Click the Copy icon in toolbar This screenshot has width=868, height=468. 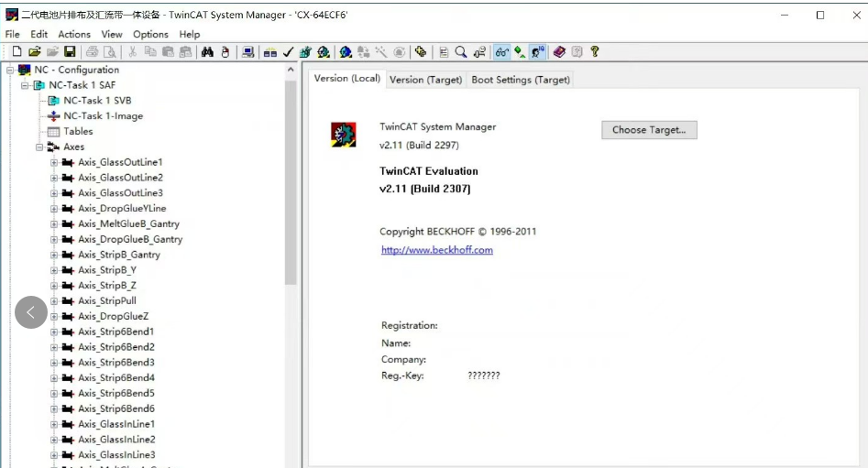pyautogui.click(x=150, y=52)
